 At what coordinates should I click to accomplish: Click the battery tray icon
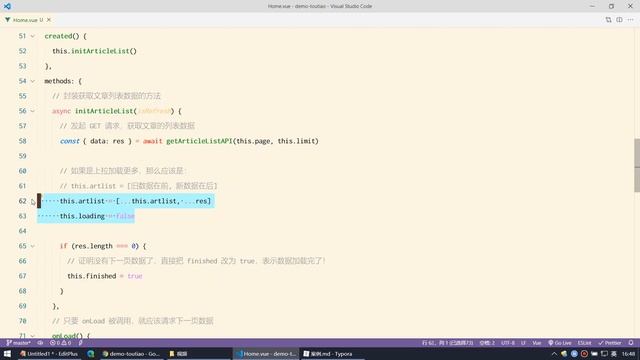594,354
